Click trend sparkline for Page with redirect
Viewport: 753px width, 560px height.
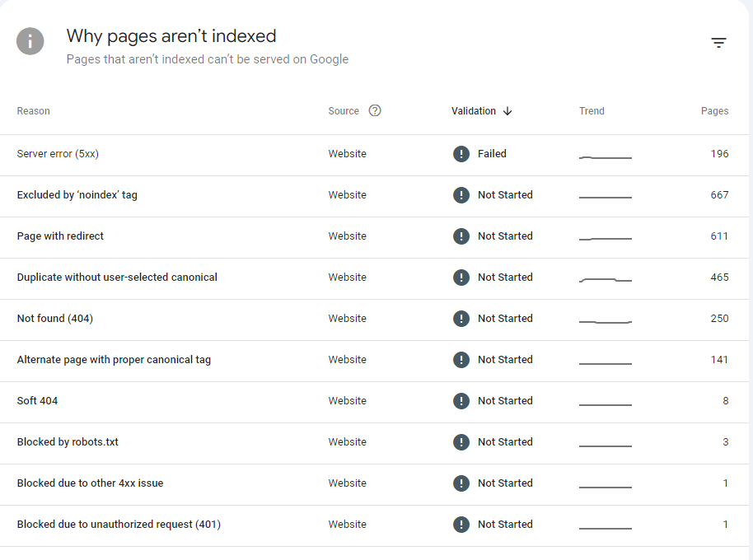[605, 239]
